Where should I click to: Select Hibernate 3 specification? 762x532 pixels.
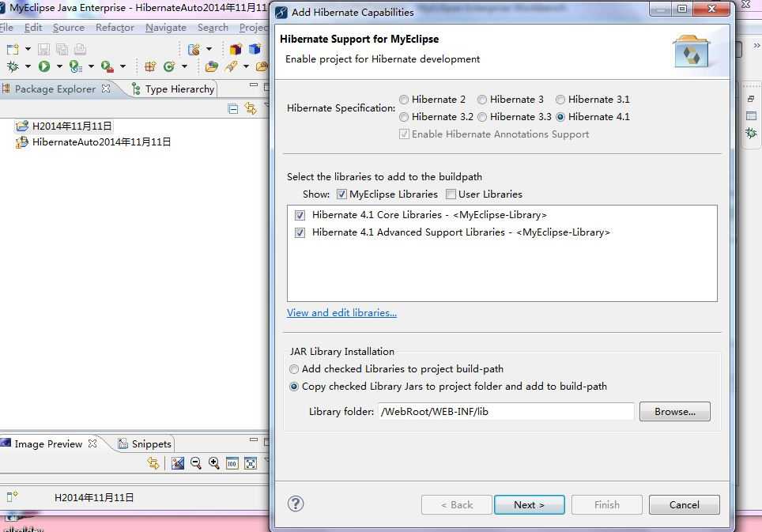click(x=482, y=100)
